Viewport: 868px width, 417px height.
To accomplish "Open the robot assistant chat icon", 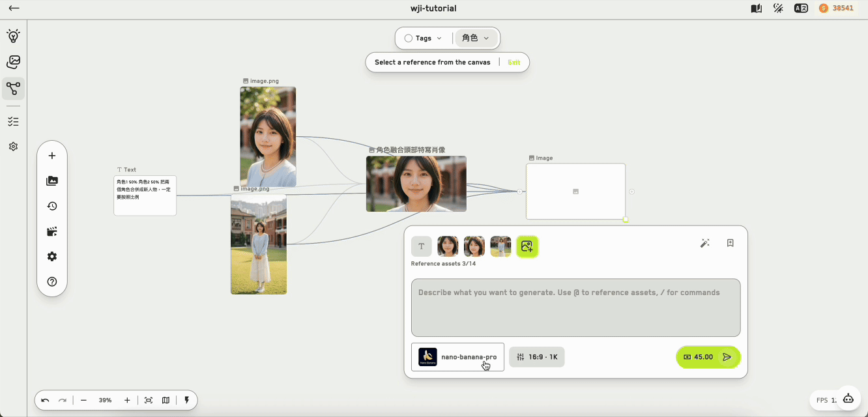I will (848, 399).
